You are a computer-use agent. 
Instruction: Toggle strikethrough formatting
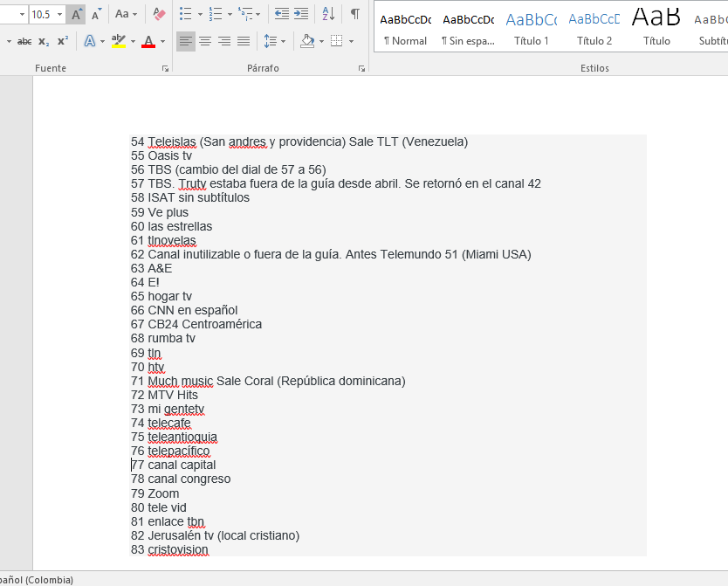point(24,40)
